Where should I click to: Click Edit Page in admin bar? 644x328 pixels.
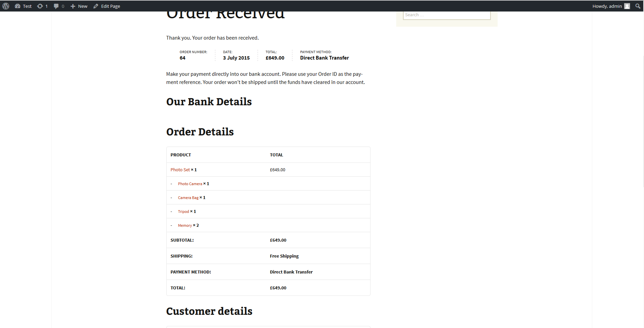107,6
